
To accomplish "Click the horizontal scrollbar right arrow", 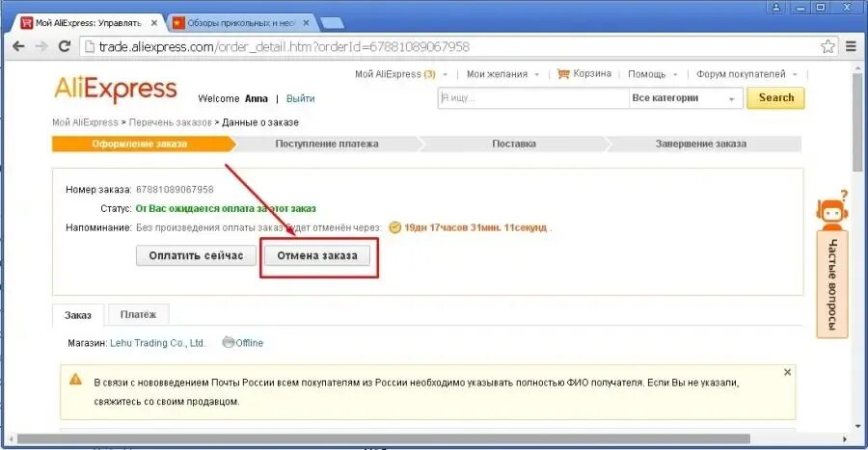I will click(845, 439).
